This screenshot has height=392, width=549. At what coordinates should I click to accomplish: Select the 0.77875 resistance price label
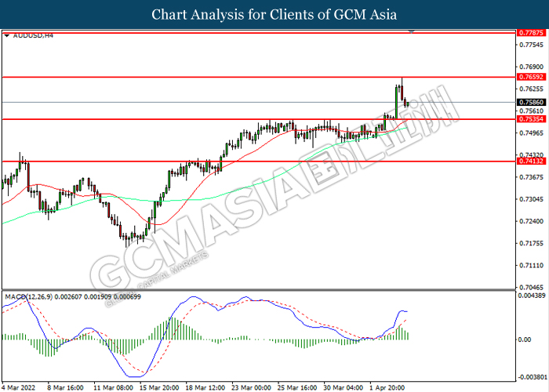click(531, 33)
